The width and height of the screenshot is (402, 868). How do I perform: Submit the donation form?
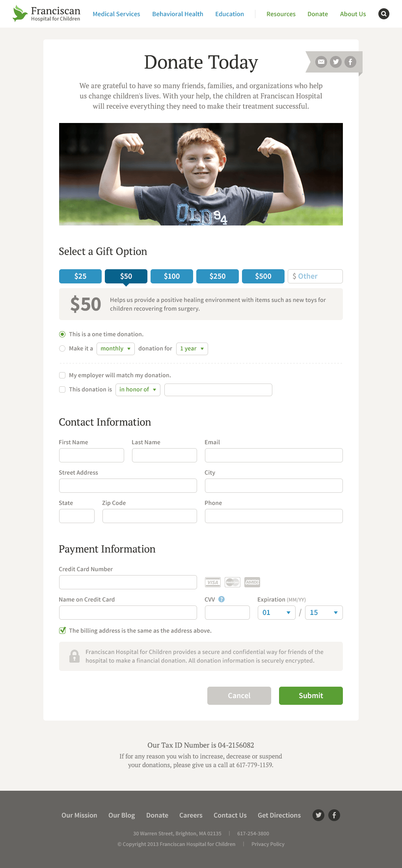311,696
